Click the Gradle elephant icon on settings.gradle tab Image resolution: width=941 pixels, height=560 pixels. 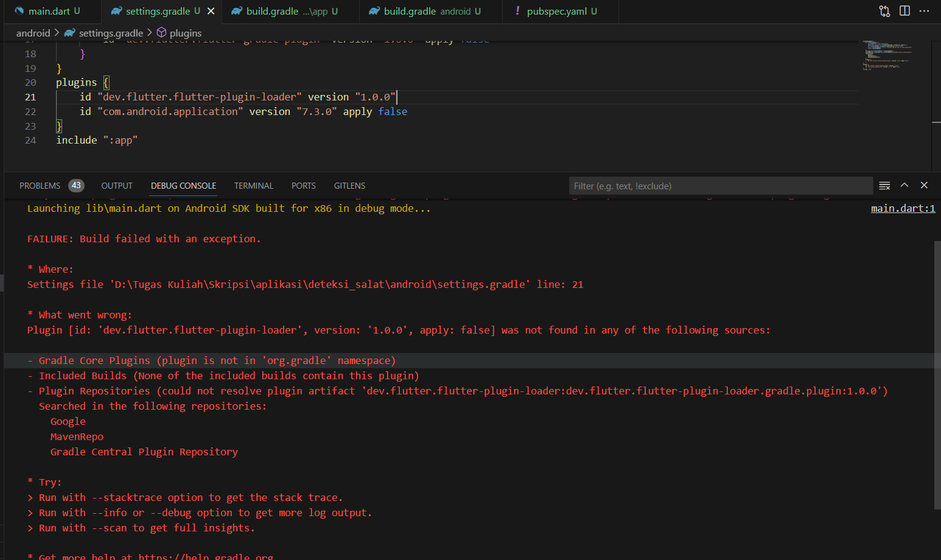tap(116, 11)
